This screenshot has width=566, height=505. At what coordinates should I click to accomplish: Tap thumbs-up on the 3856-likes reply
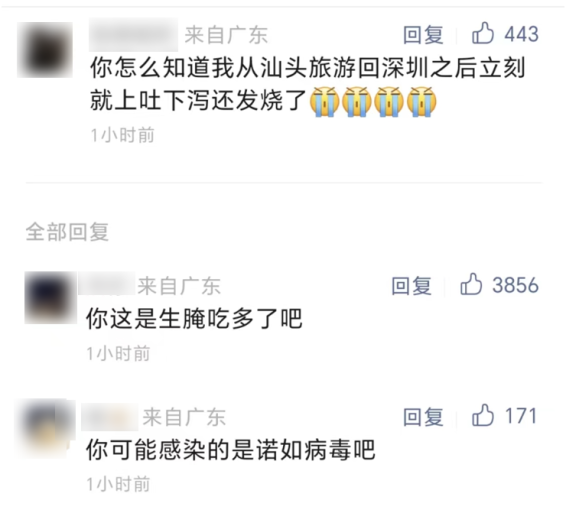coord(471,284)
